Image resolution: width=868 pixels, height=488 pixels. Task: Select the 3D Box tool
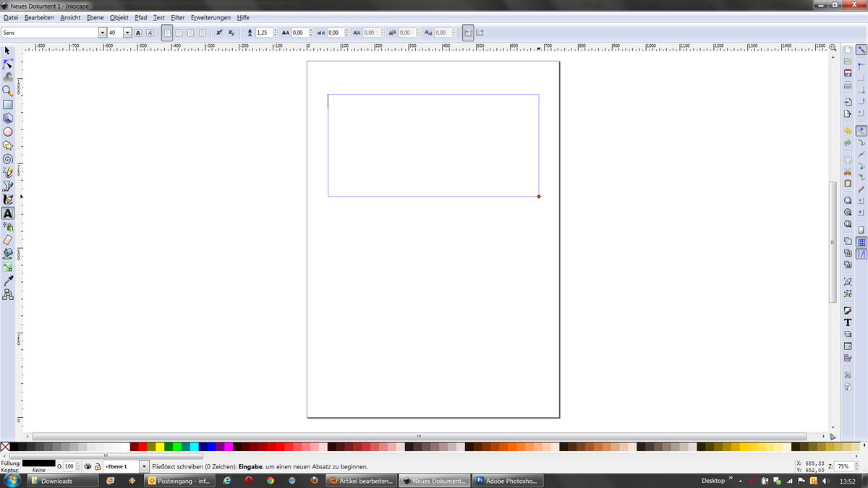8,118
